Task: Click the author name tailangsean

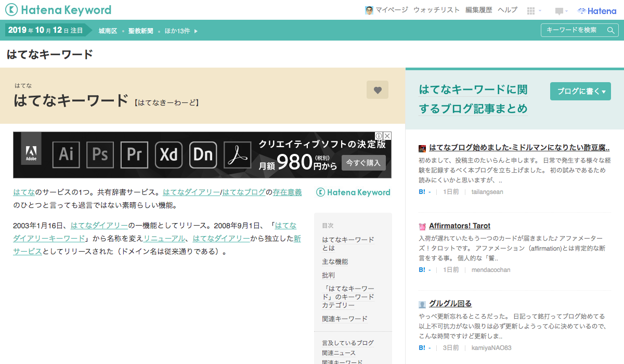Action: point(487,192)
